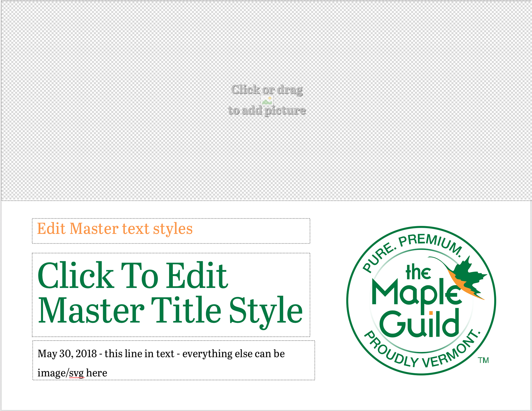Click the word "here" in the bottom text box
This screenshot has width=532, height=411.
(x=96, y=373)
